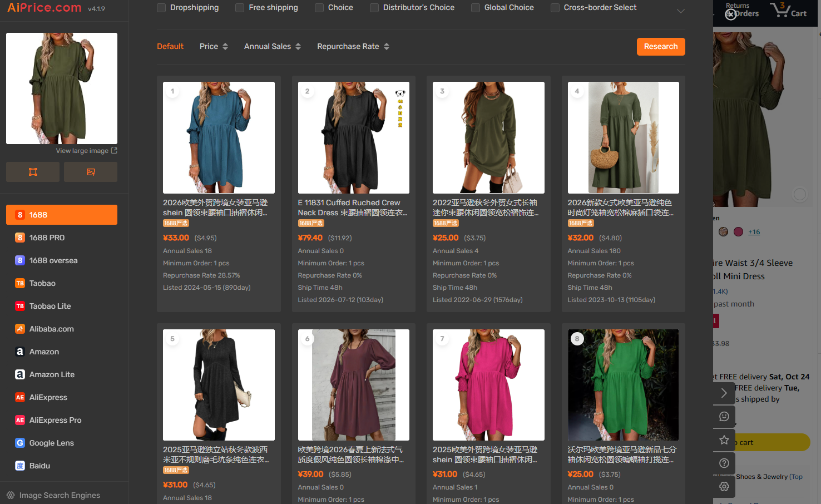This screenshot has height=504, width=821.
Task: Select the Baidu engine icon
Action: 20,466
